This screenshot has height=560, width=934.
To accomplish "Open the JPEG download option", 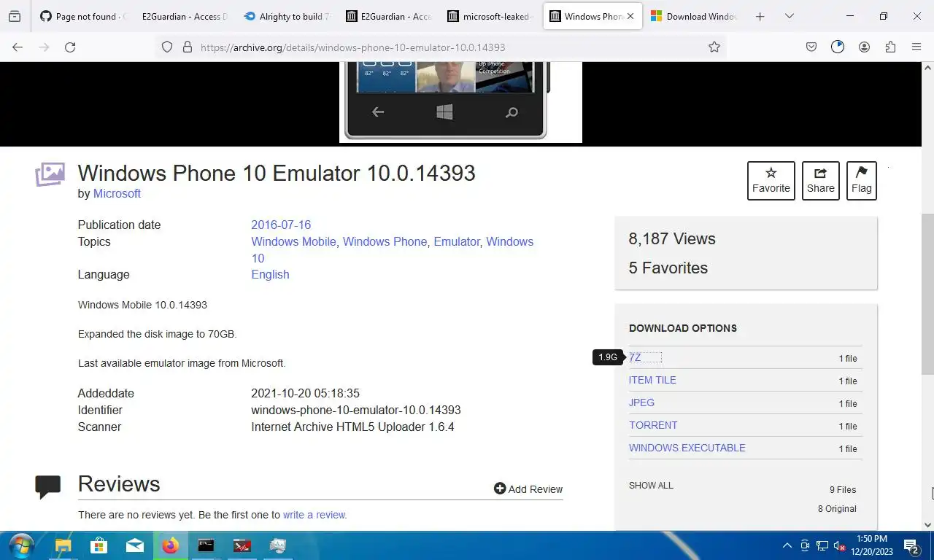I will [x=641, y=402].
